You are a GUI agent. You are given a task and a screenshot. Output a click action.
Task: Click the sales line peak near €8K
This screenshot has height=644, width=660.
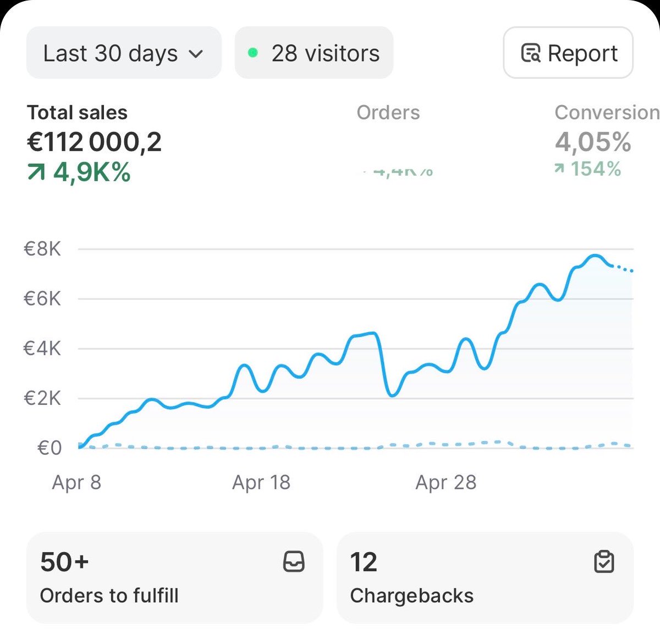[595, 256]
